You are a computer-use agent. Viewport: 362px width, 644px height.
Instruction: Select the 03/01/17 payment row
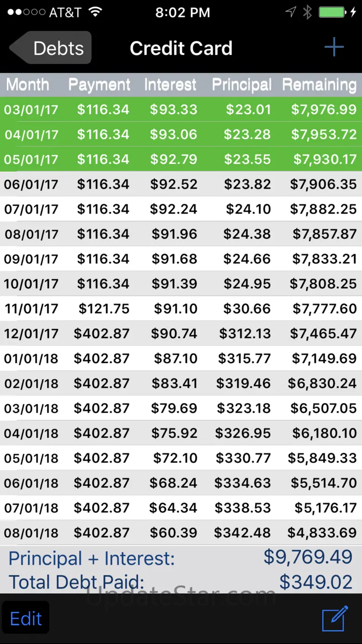tap(181, 110)
